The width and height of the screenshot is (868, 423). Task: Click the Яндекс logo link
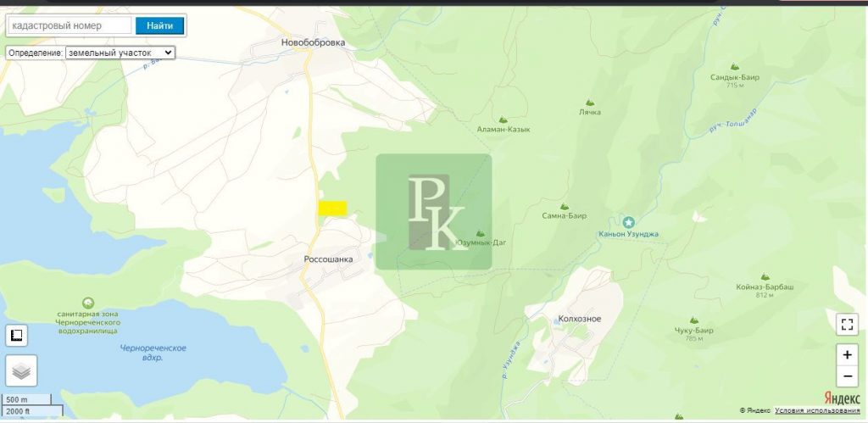coord(843,398)
